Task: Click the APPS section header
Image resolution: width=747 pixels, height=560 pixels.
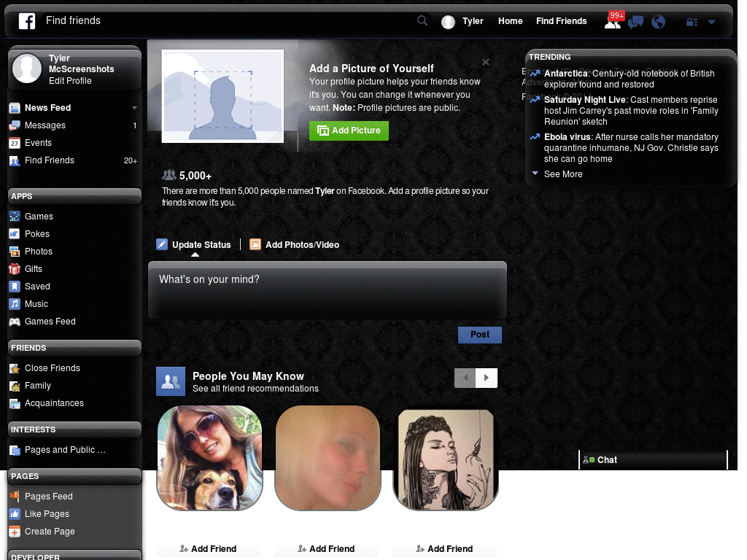Action: pyautogui.click(x=74, y=196)
